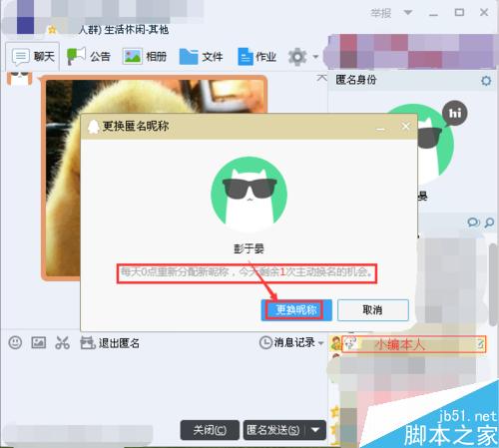The height and width of the screenshot is (448, 499).
Task: Click the hi bubble on anonymous avatar
Action: click(x=455, y=113)
